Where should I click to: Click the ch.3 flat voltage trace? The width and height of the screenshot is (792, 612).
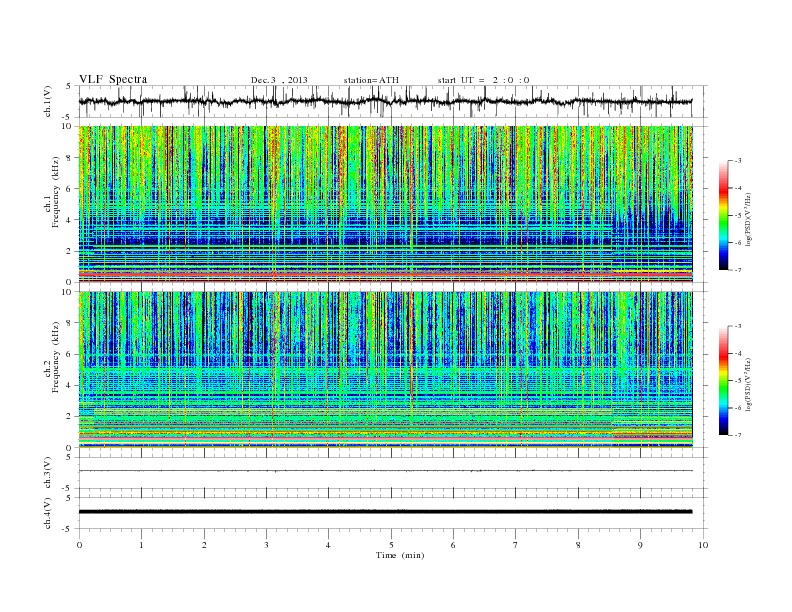pos(386,471)
